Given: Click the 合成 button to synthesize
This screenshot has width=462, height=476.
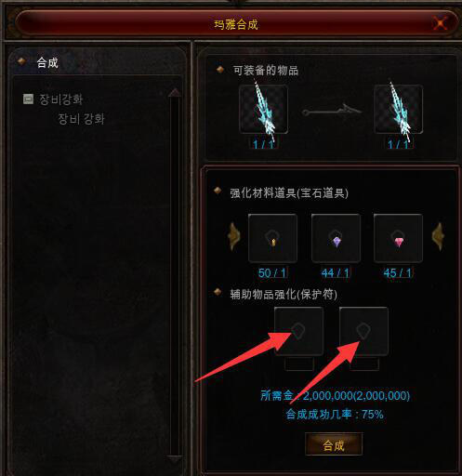Looking at the screenshot, I should click(x=334, y=444).
